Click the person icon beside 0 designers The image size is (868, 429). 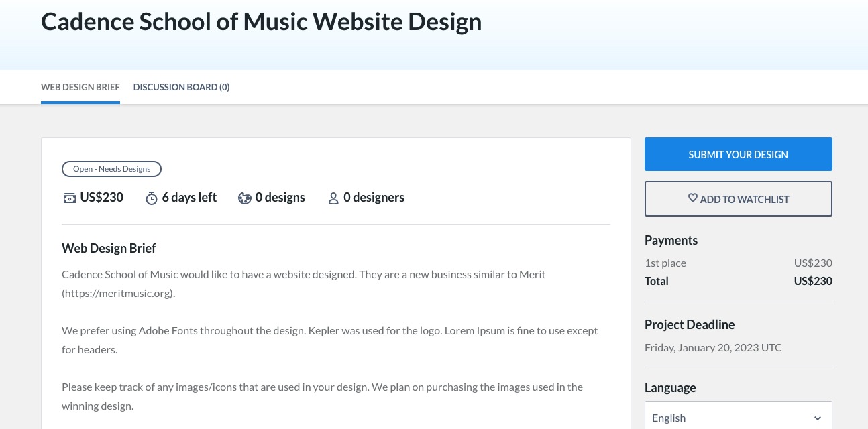tap(333, 198)
